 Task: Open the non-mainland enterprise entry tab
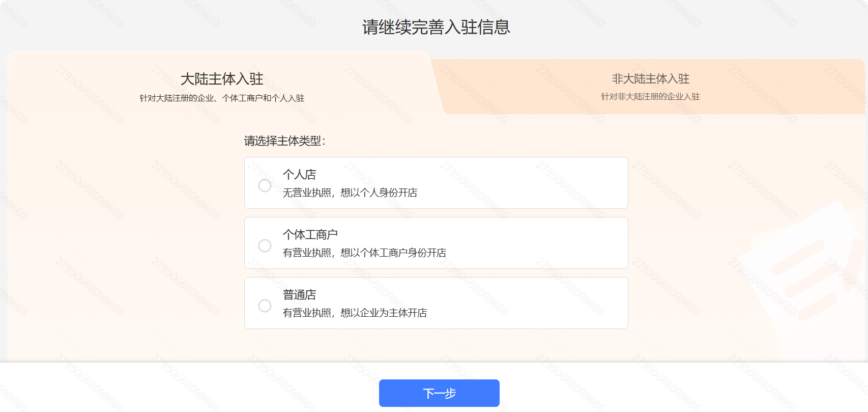pos(649,86)
